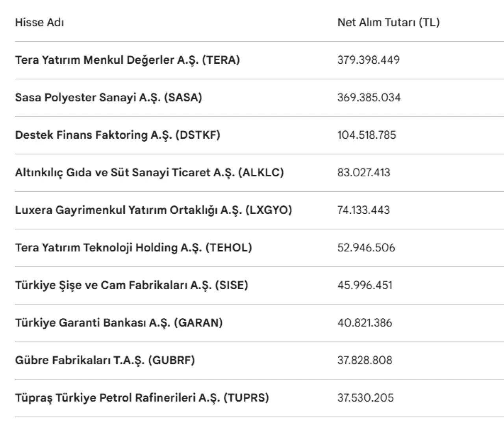
Task: Click the 74.133.443 amount for LXGYO
Action: coord(363,210)
